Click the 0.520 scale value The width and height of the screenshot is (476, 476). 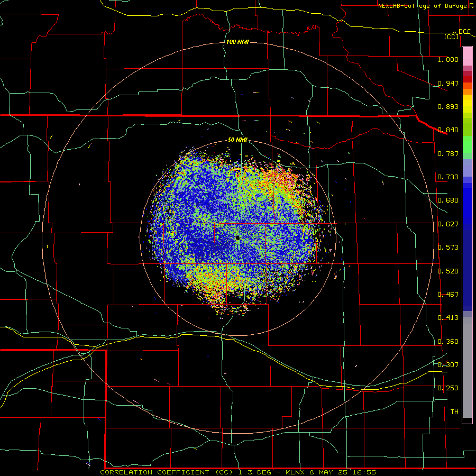[x=448, y=271]
